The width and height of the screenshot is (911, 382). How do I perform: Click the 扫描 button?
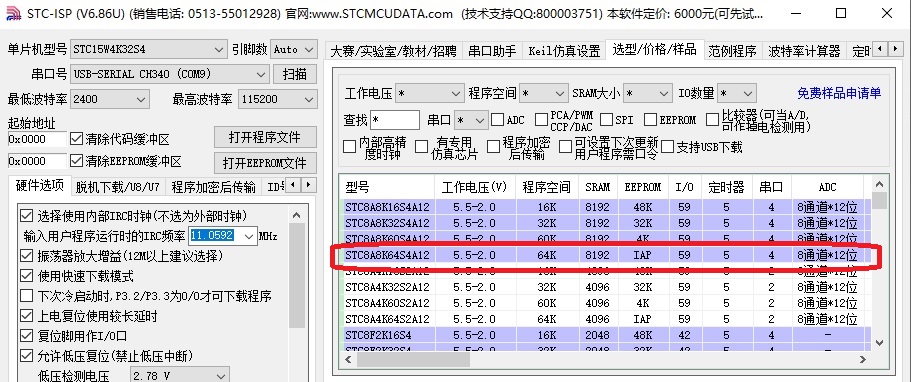coord(295,74)
